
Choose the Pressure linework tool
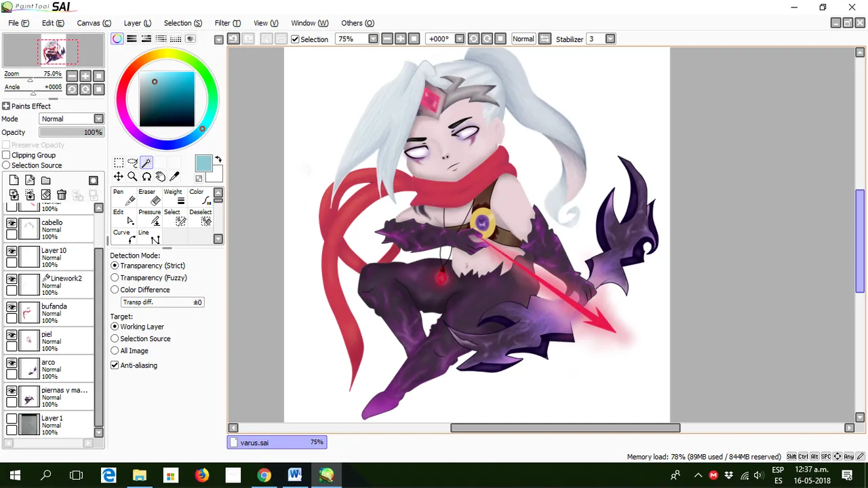[151, 217]
